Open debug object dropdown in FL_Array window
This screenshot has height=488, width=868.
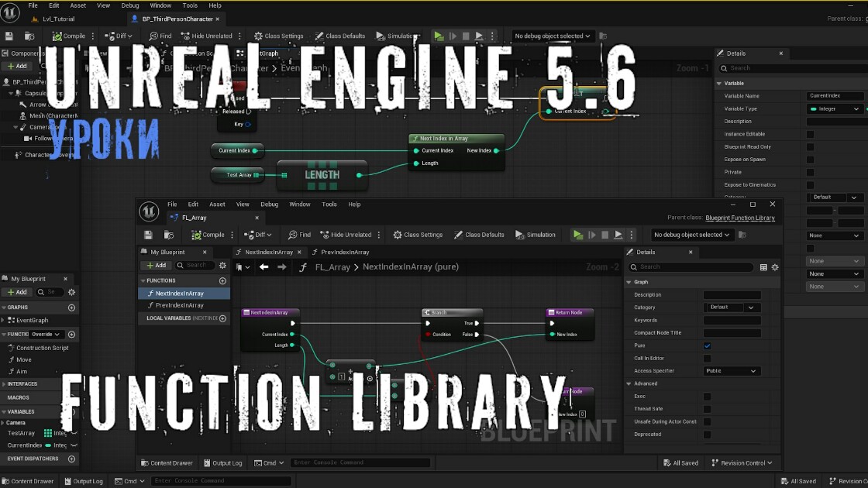[x=691, y=235]
